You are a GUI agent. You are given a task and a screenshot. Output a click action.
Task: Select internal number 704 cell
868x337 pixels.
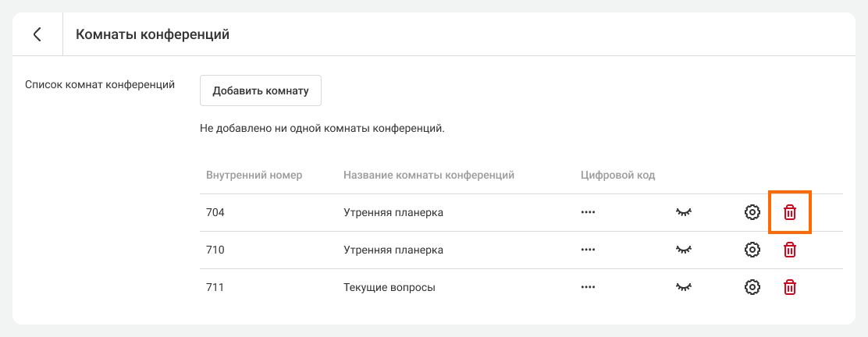215,212
